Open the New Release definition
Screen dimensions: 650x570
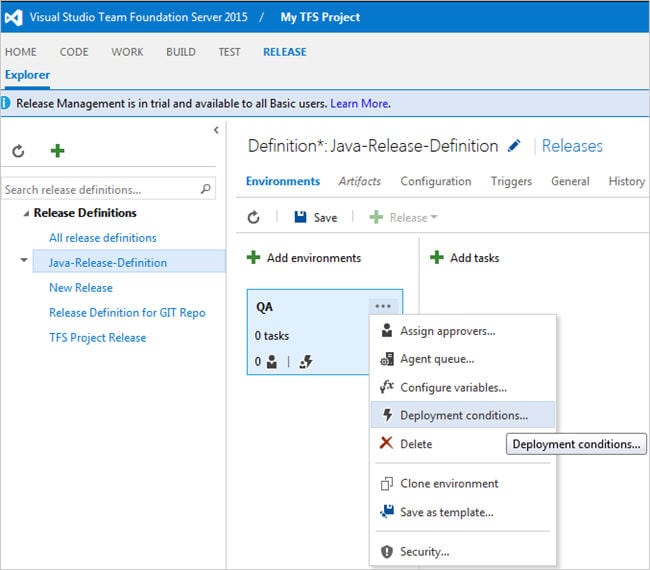81,287
